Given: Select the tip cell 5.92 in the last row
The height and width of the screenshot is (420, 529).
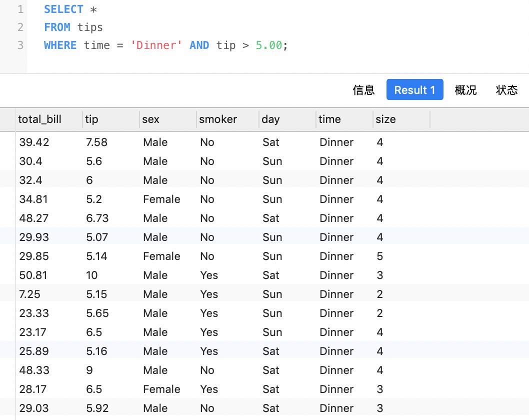Looking at the screenshot, I should pyautogui.click(x=97, y=408).
